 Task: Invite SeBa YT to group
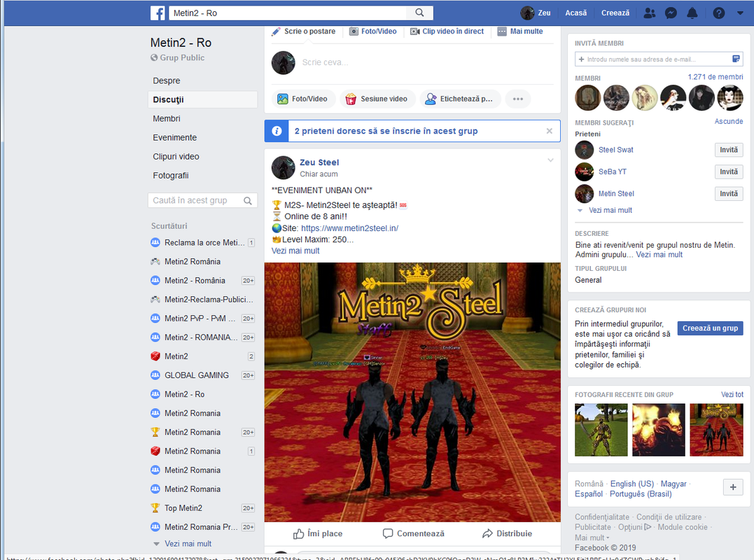point(729,171)
